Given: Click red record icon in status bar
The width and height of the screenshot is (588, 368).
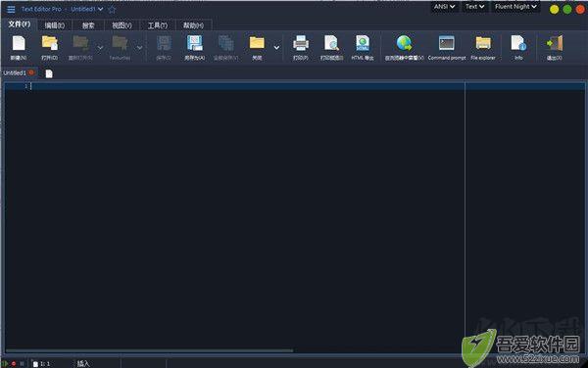Looking at the screenshot, I should [x=14, y=363].
